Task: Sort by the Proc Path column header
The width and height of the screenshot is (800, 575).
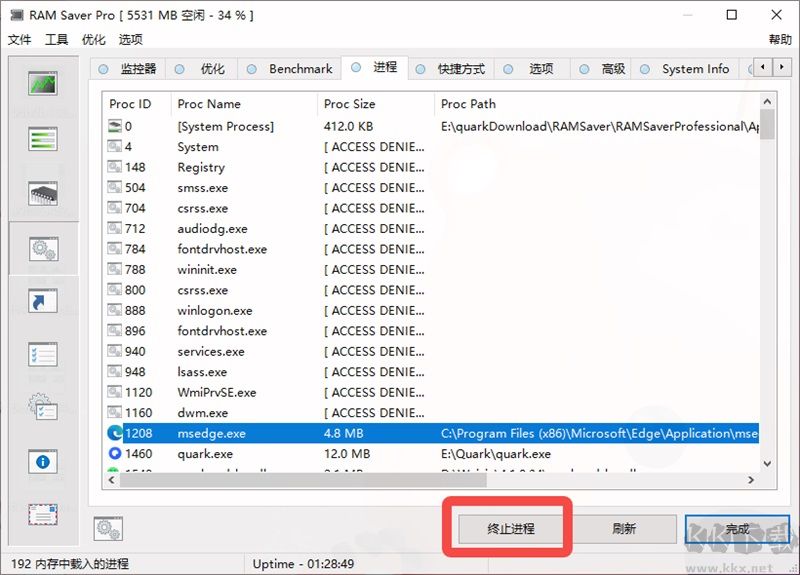Action: click(596, 104)
